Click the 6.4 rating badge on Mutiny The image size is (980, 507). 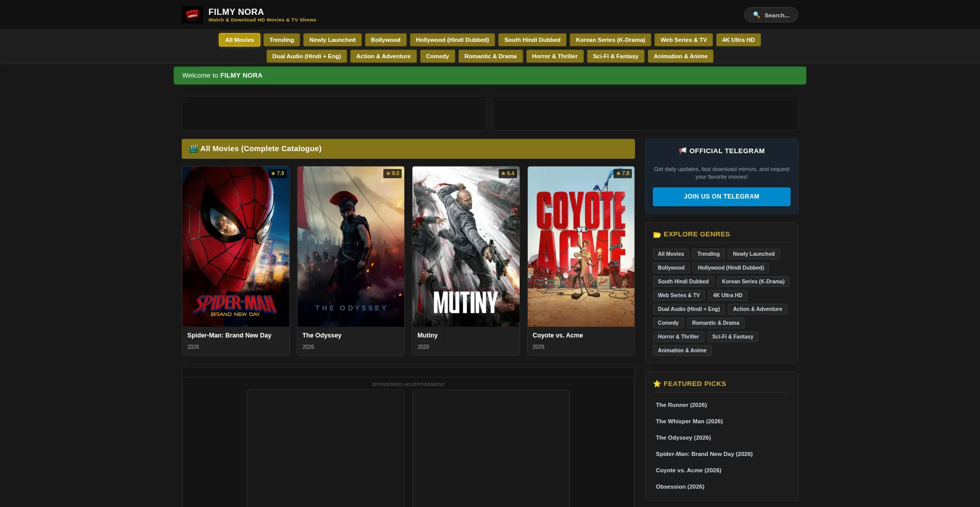508,174
